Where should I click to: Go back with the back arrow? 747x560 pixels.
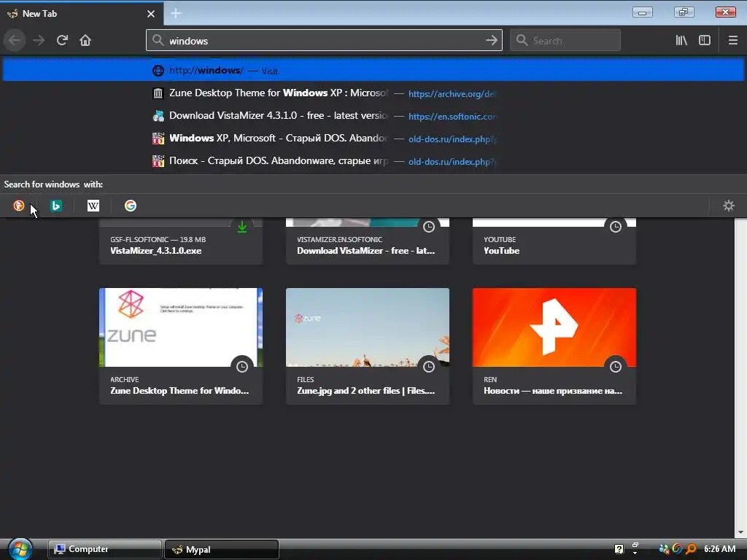(15, 41)
